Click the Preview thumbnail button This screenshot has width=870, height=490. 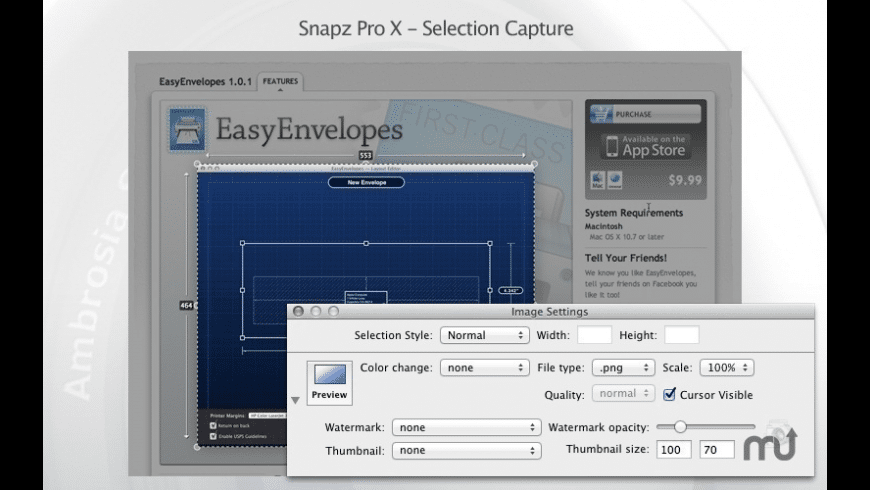click(330, 383)
